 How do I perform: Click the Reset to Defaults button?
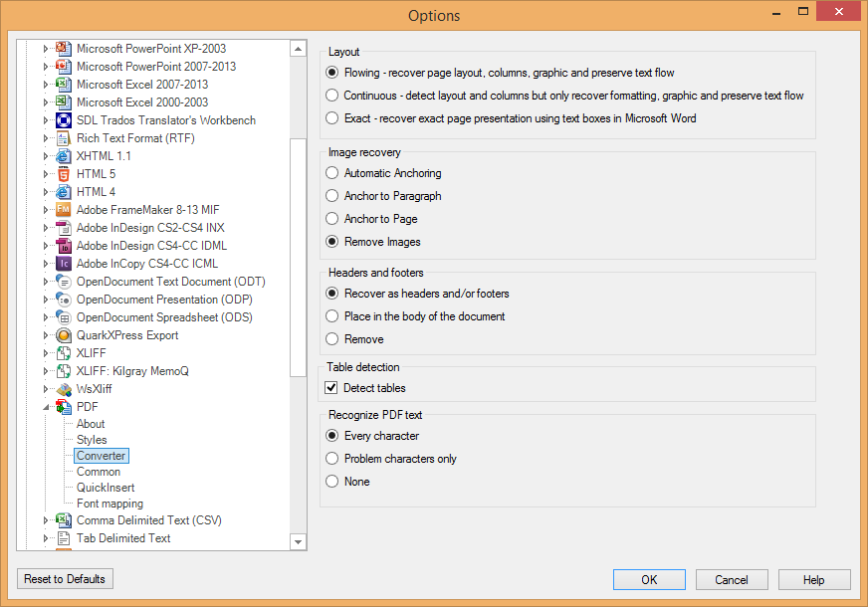coord(65,579)
